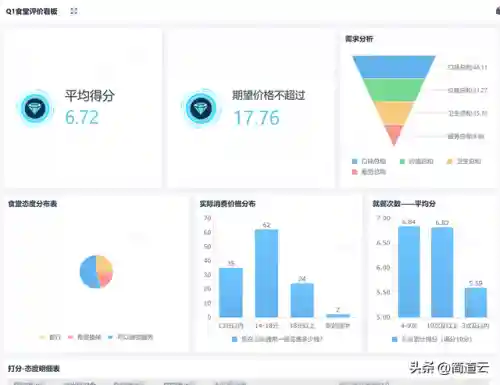500x385 pixels.
Task: Click the 就餐次数——平均分 panel title
Action: coord(404,204)
